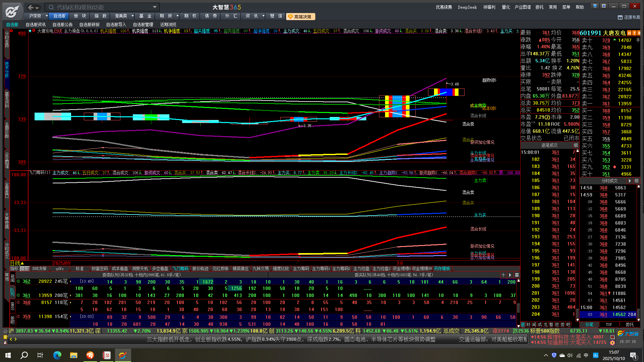Image resolution: width=644 pixels, height=362 pixels.
Task: Click the play arrow icon beside plus
Action: pos(510,275)
